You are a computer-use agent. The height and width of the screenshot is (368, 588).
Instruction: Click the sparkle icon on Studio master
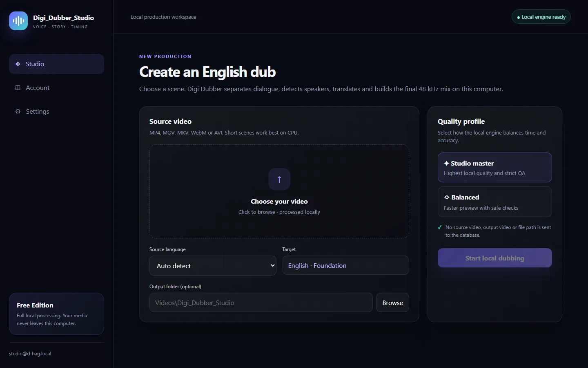447,163
